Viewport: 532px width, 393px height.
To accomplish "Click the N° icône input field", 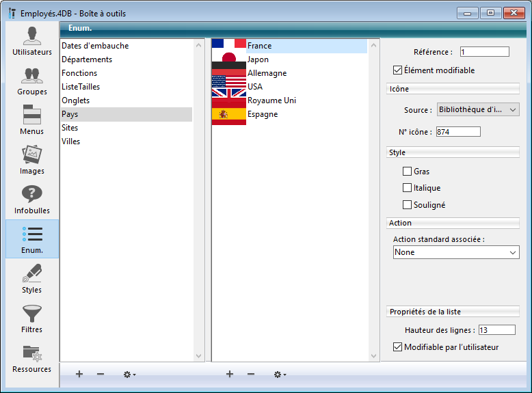I will pos(458,131).
